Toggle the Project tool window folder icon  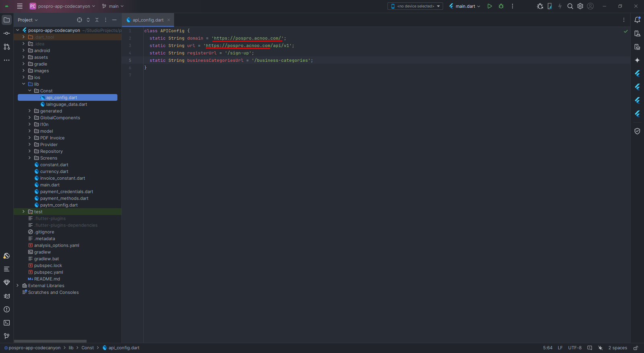click(6, 20)
